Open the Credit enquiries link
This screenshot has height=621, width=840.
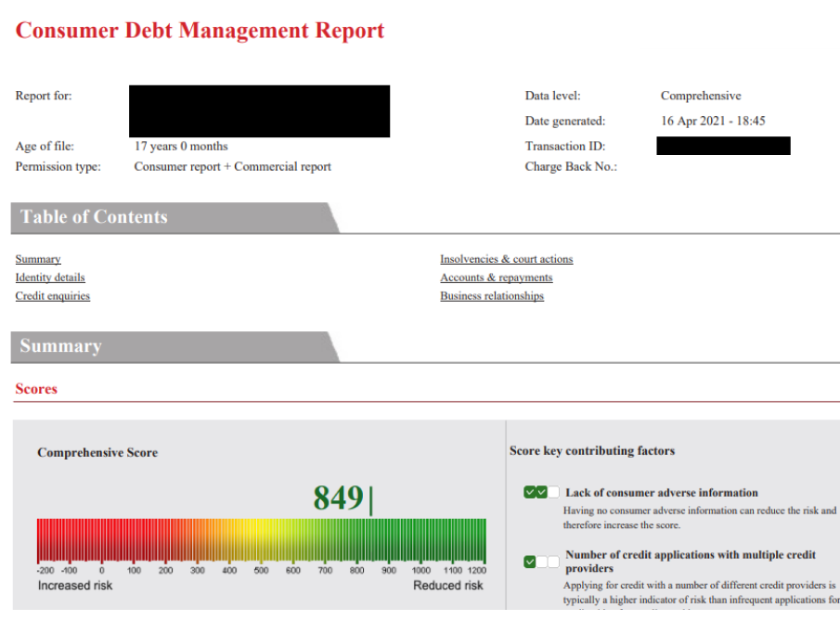(53, 296)
